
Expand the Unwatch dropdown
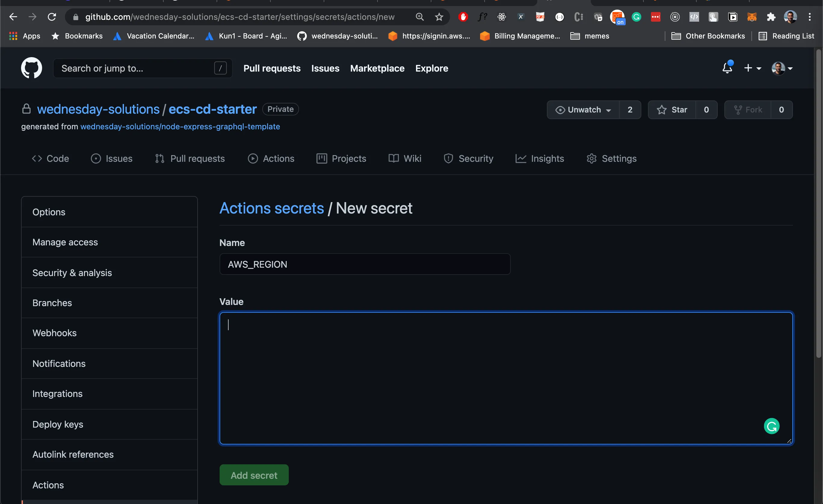(x=583, y=109)
